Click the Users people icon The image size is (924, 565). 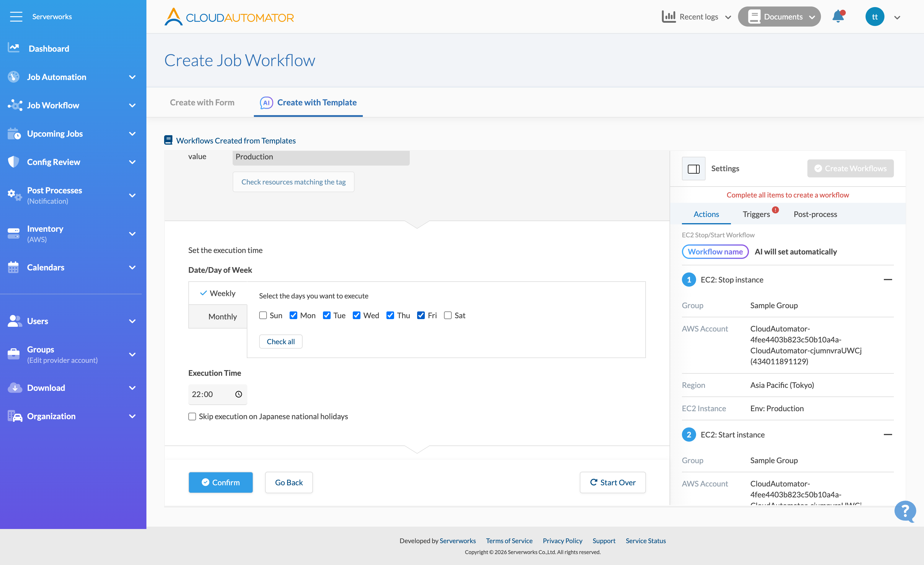coord(15,321)
